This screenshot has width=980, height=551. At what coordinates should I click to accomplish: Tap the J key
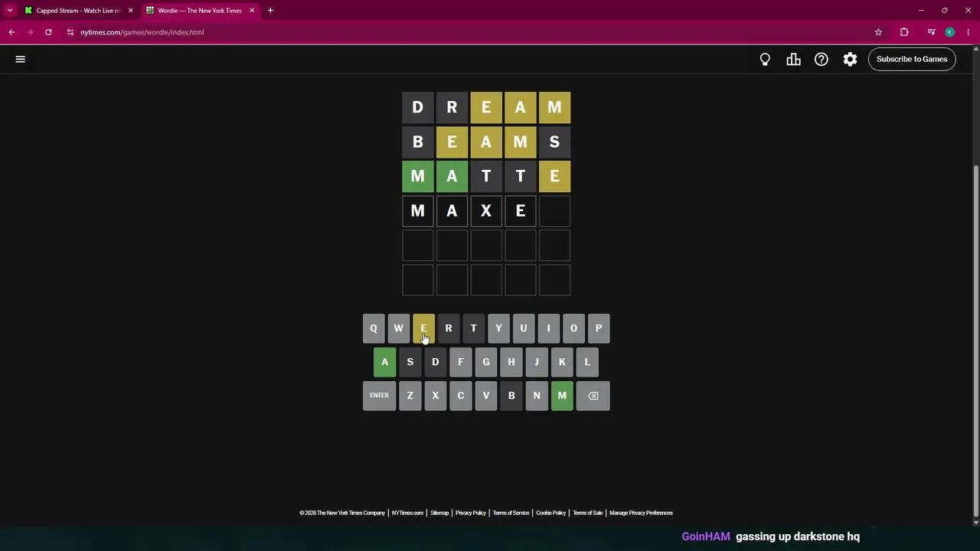click(x=536, y=362)
